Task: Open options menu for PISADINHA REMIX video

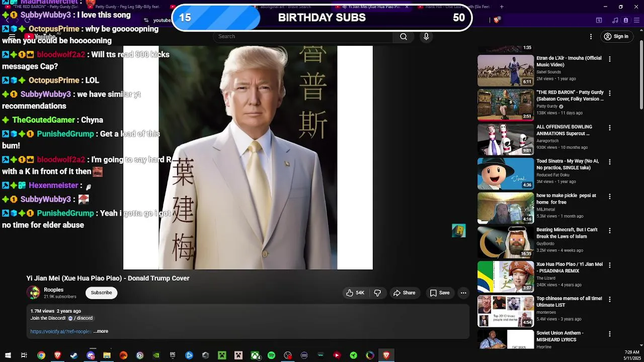Action: pyautogui.click(x=610, y=265)
